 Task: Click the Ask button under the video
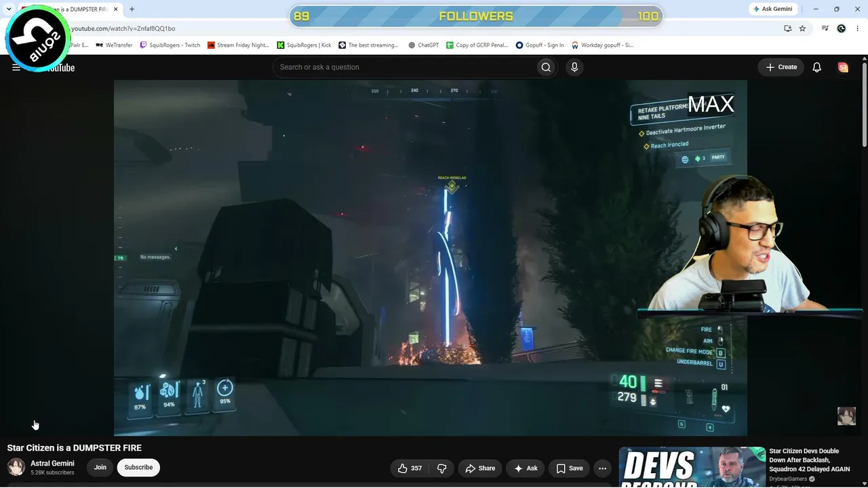click(x=526, y=468)
